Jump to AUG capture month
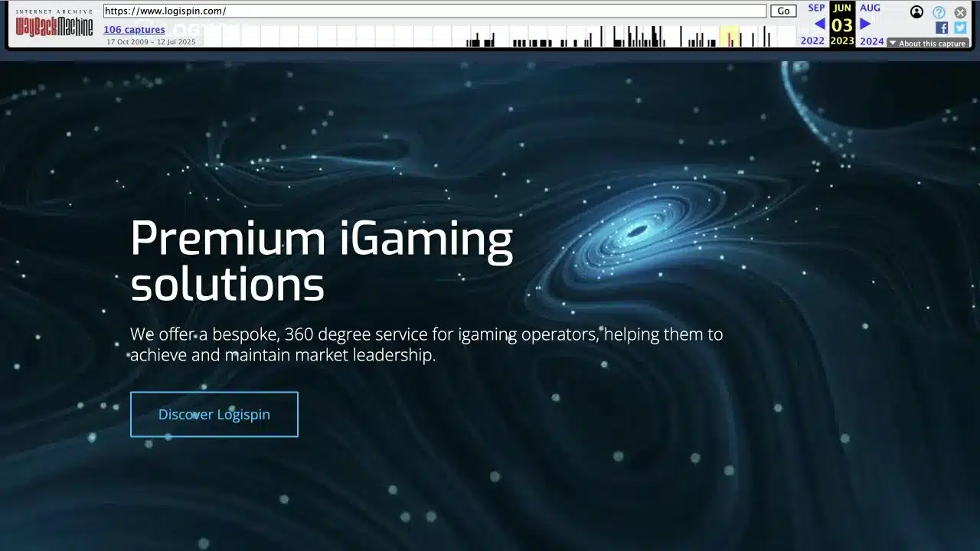This screenshot has height=551, width=980. pyautogui.click(x=870, y=8)
